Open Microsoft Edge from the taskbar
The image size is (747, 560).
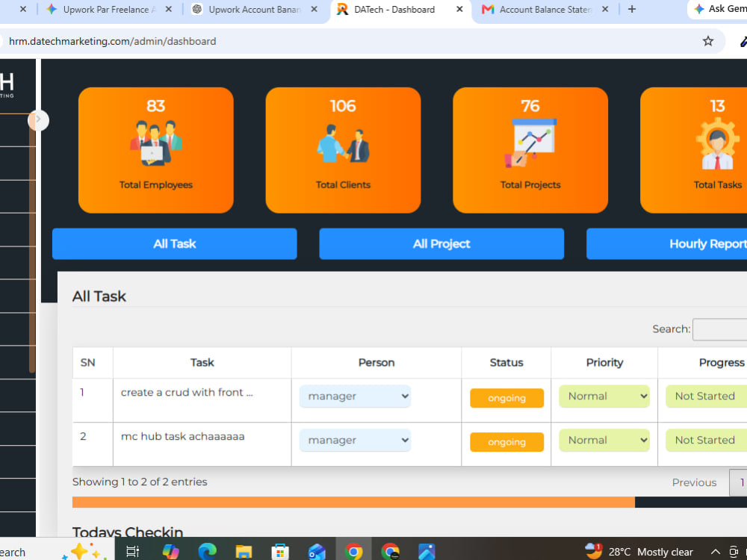pyautogui.click(x=207, y=552)
